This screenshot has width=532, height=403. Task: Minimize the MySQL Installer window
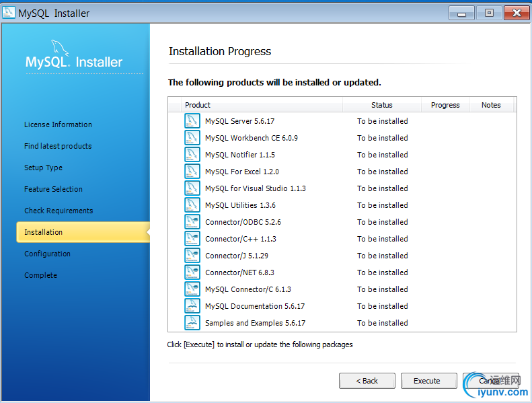[461, 13]
